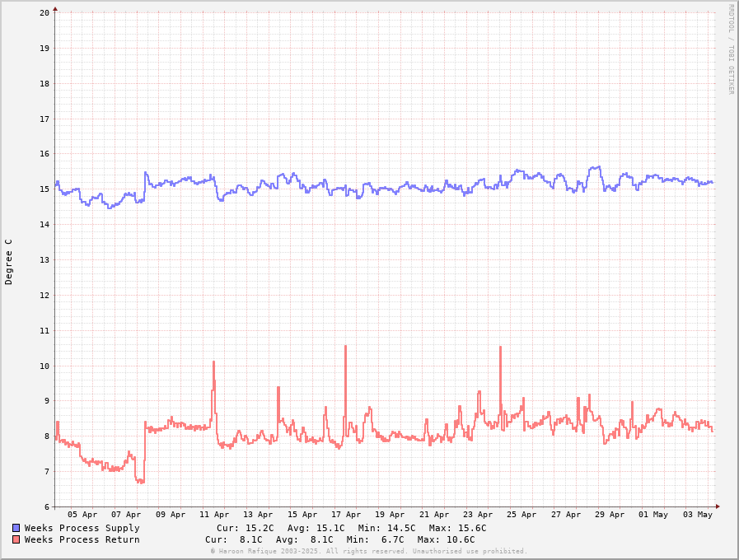Click the RRDTOOL / TOBI OETIKER watermark
The image size is (739, 560).
click(x=730, y=49)
